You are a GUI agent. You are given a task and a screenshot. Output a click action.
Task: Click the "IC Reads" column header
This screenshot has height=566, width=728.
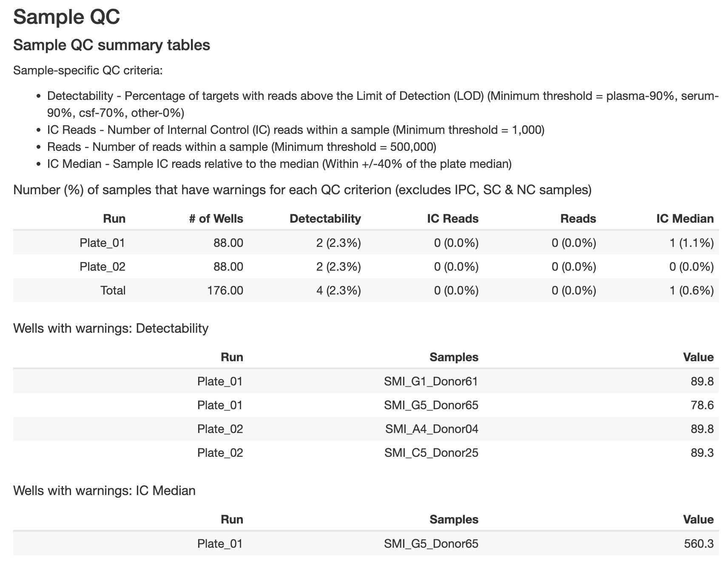pos(452,218)
